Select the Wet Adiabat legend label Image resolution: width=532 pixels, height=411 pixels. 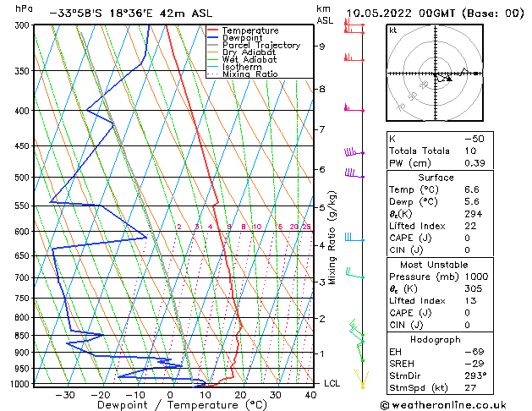point(250,59)
